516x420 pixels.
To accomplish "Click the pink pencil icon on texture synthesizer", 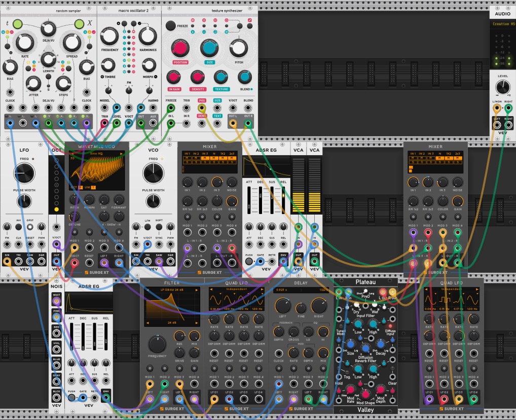I will 250,20.
